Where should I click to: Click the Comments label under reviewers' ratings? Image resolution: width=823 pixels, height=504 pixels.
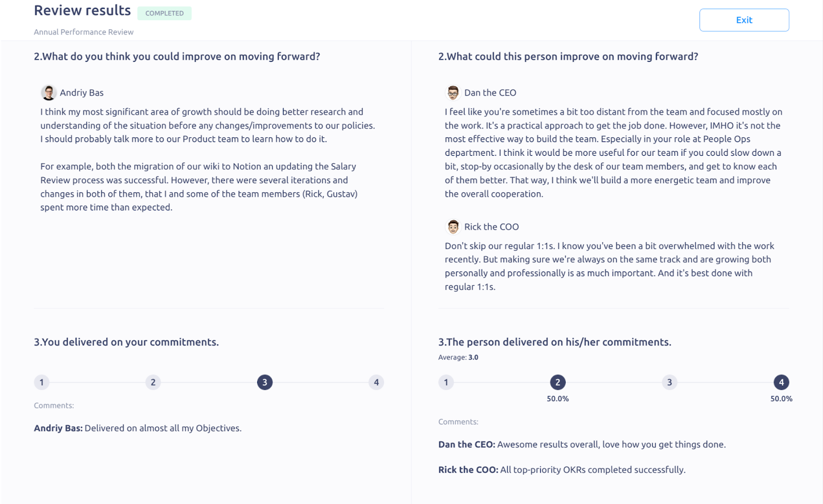coord(458,421)
